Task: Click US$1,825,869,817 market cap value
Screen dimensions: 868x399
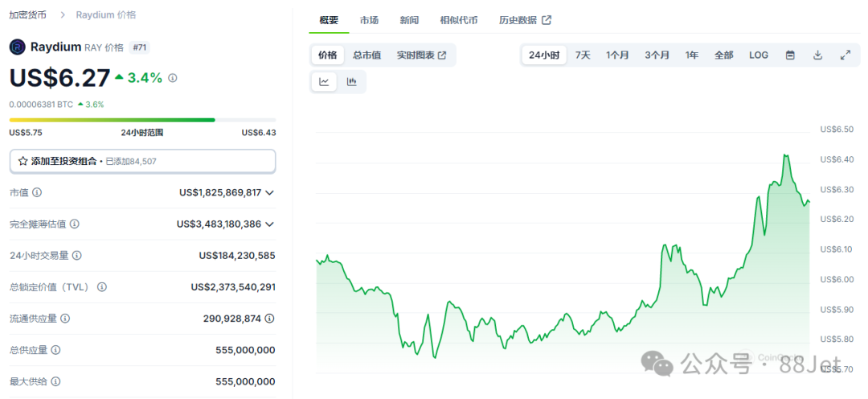Action: [220, 192]
